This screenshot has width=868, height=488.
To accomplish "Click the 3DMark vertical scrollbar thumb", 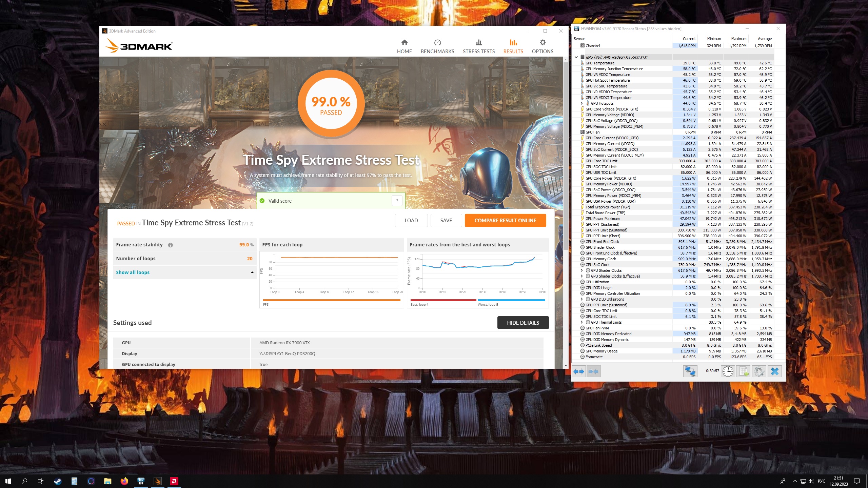I will (x=566, y=156).
